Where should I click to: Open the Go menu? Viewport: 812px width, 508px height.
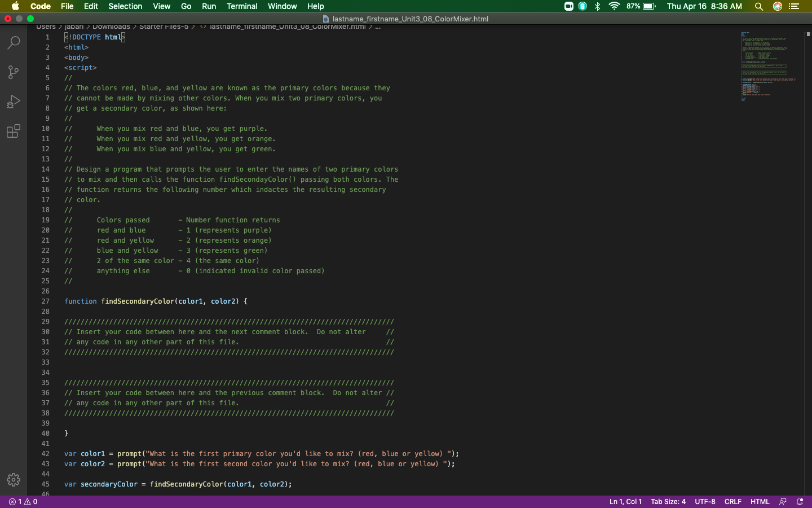point(186,6)
